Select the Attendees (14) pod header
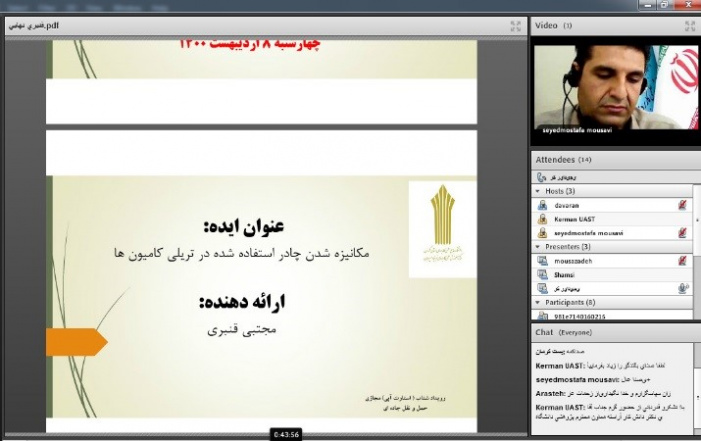 (x=565, y=159)
